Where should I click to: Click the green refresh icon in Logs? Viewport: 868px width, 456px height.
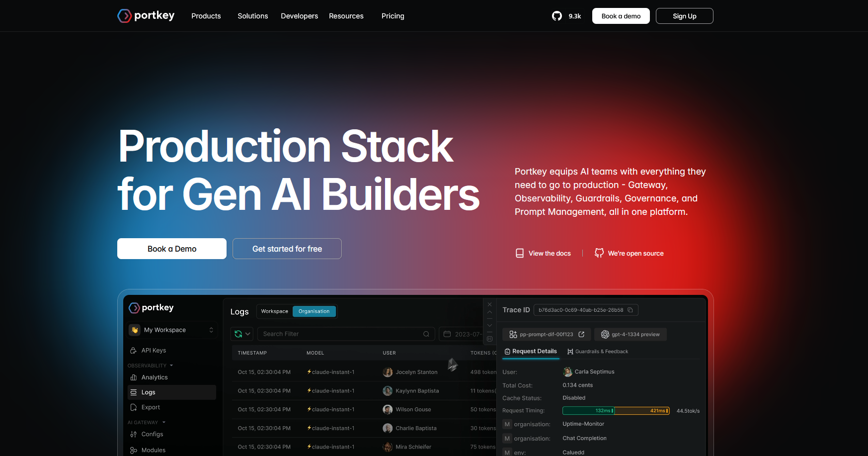click(x=238, y=334)
